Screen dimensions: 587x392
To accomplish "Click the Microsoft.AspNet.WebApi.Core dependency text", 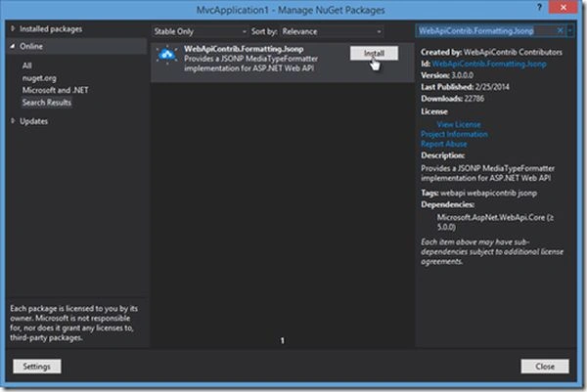I will point(495,222).
